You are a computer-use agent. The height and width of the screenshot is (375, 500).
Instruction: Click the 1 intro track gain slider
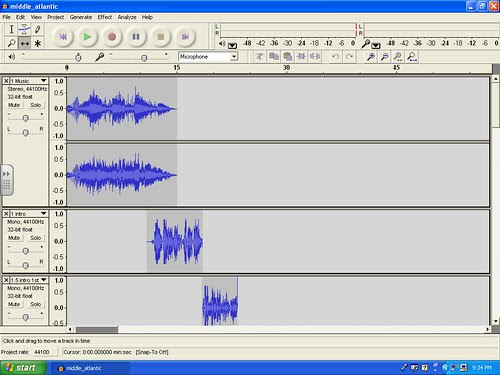(x=25, y=250)
